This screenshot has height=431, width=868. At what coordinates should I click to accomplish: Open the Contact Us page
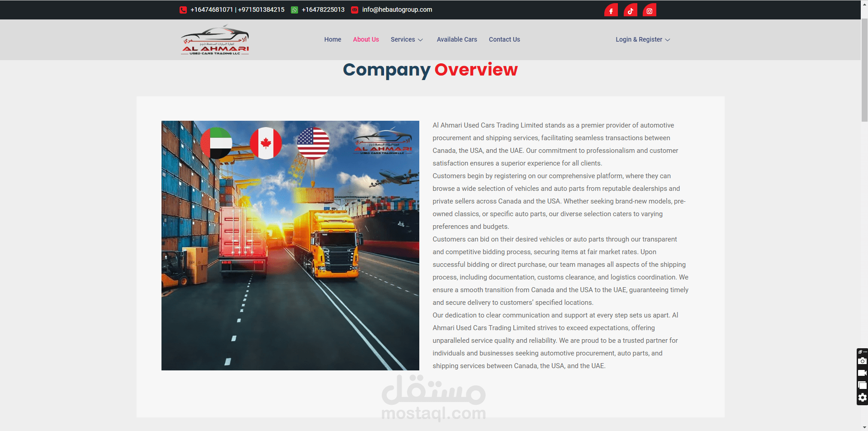point(504,39)
